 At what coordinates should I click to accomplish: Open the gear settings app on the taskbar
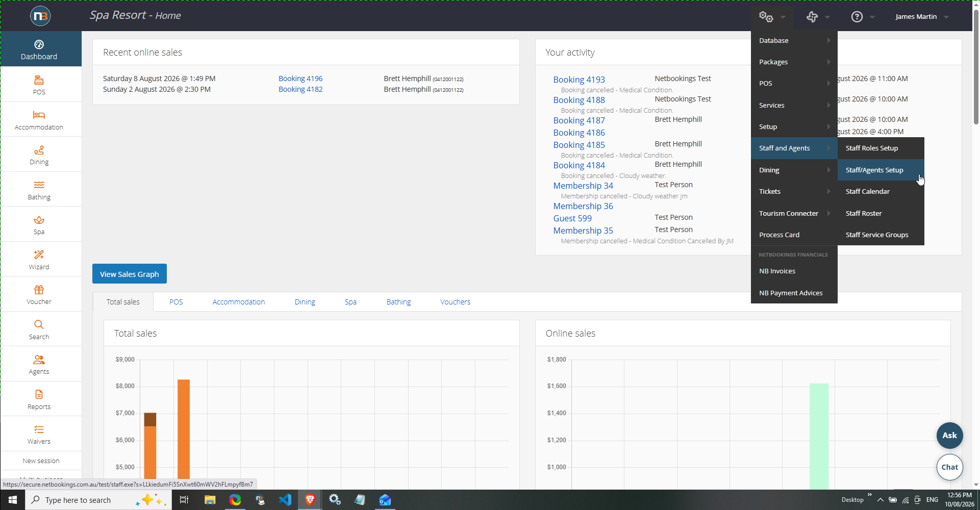pyautogui.click(x=335, y=500)
